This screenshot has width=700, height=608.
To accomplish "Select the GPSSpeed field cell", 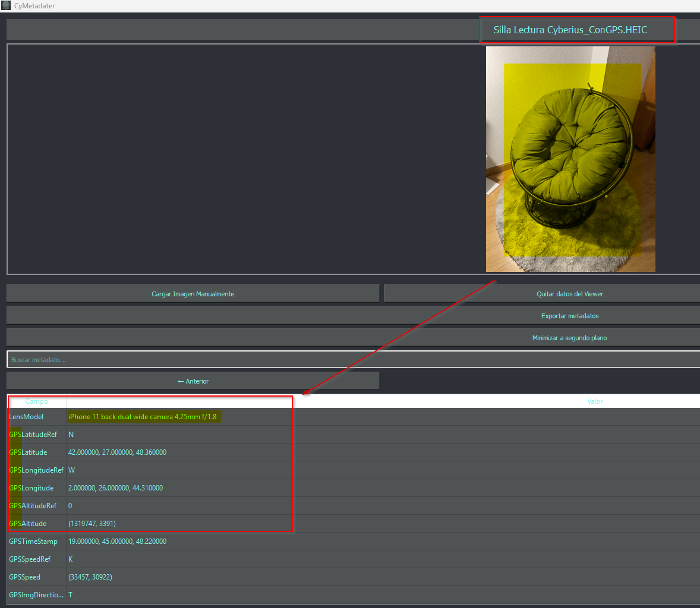I will pyautogui.click(x=37, y=577).
